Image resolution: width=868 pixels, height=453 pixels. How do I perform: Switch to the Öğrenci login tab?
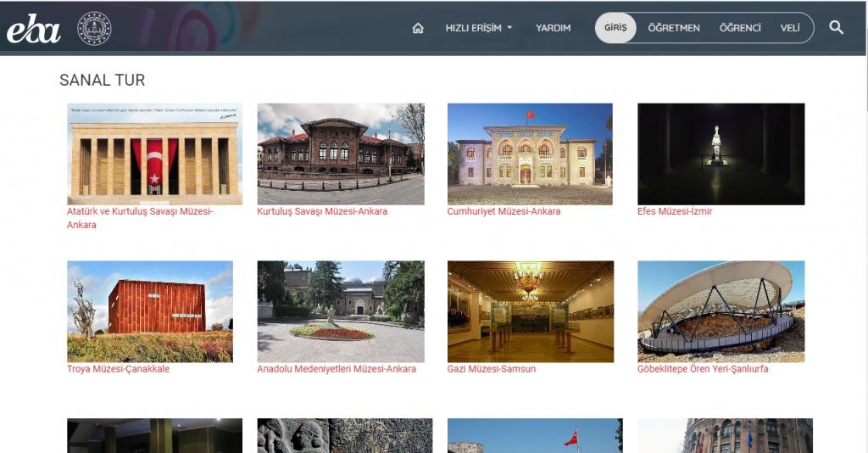740,28
